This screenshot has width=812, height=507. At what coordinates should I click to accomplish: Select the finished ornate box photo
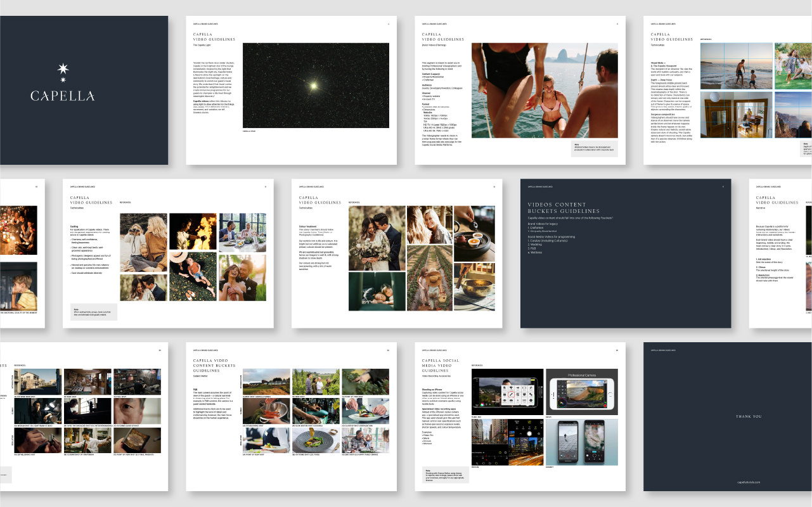(x=136, y=440)
